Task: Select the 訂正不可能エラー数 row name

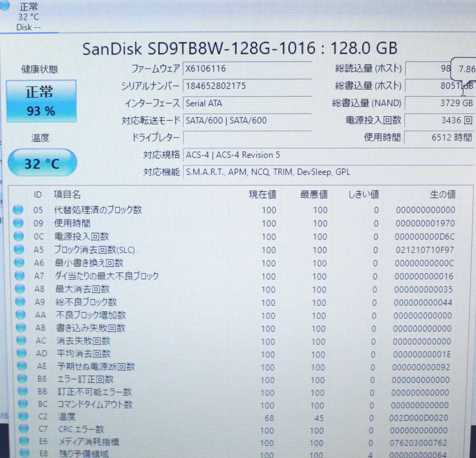Action: click(94, 392)
